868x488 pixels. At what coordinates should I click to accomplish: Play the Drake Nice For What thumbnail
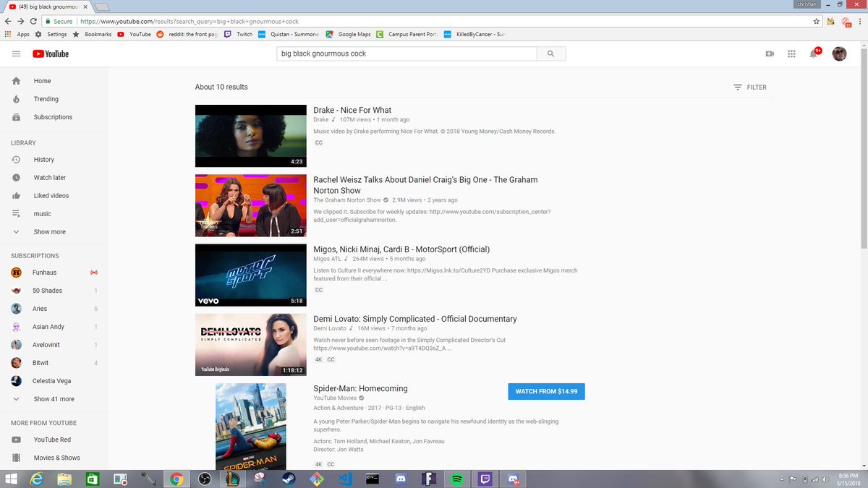coord(251,136)
